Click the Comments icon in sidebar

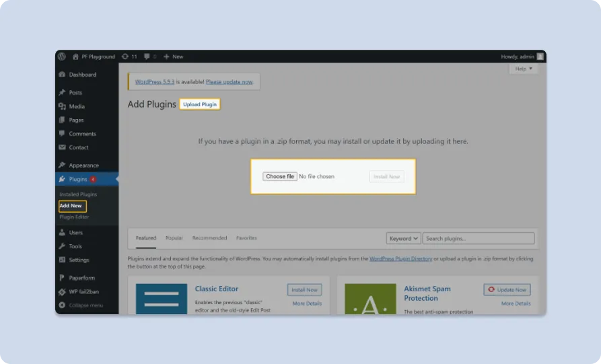62,134
